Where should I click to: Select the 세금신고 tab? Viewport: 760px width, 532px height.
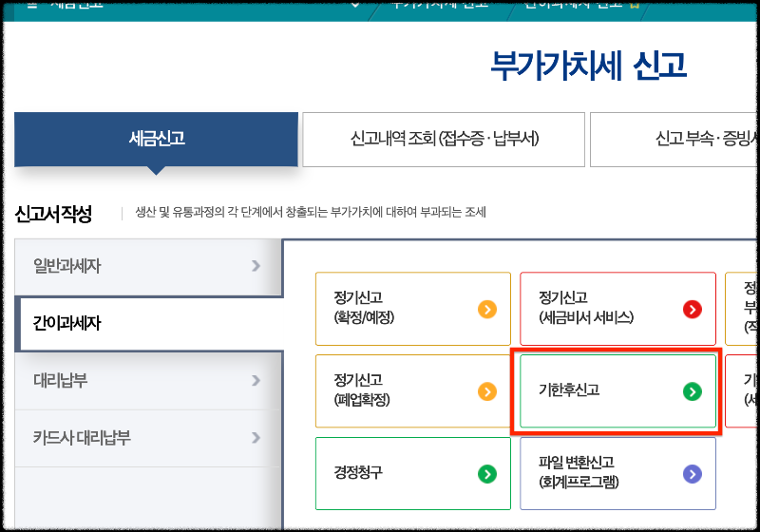click(x=156, y=140)
